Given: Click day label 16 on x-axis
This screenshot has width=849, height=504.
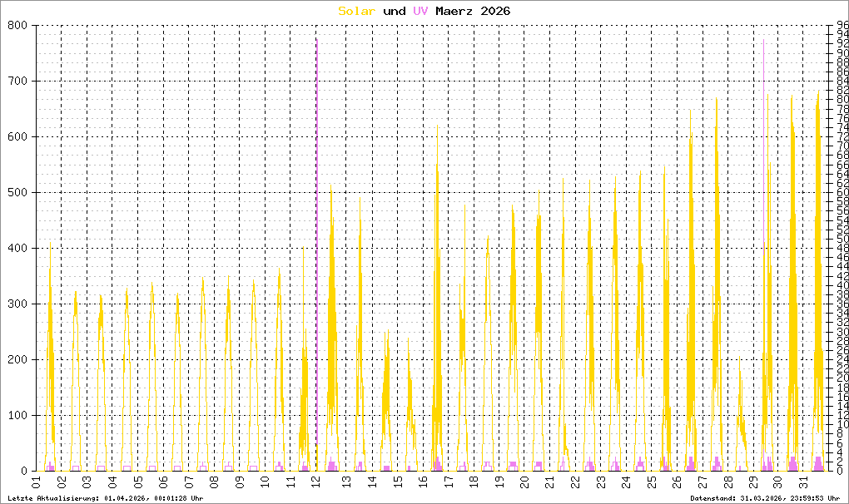Looking at the screenshot, I should [423, 482].
